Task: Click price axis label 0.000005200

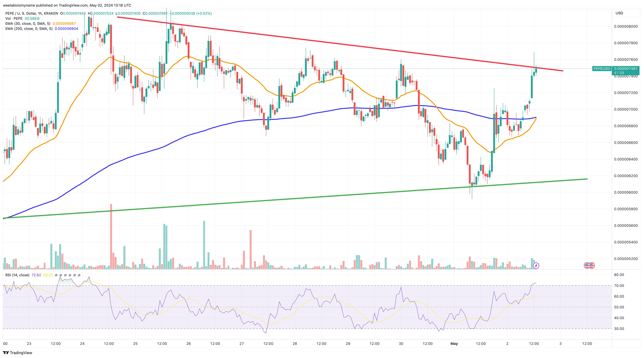Action: tap(626, 258)
